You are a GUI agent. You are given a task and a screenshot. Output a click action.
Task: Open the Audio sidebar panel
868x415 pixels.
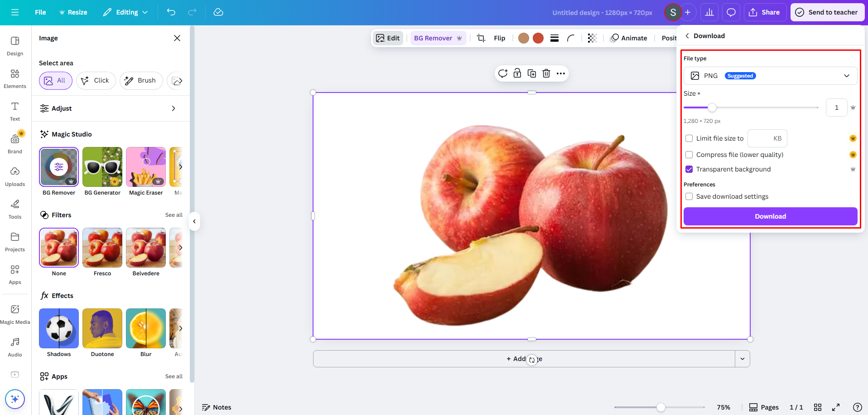[15, 347]
